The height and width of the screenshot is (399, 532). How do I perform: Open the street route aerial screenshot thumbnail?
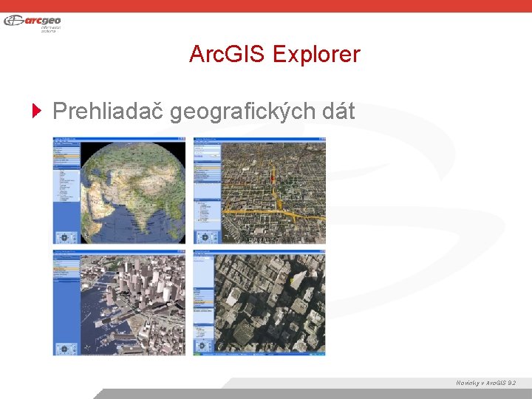[259, 191]
